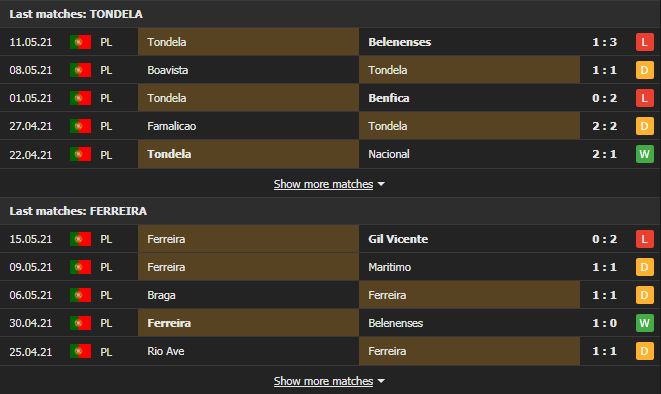Click the red L badge for Tondela vs Belenenses

(645, 42)
